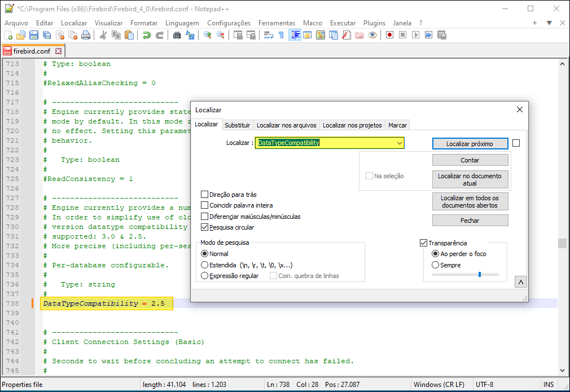Redo the edit using the toolbar redo arrow

160,35
